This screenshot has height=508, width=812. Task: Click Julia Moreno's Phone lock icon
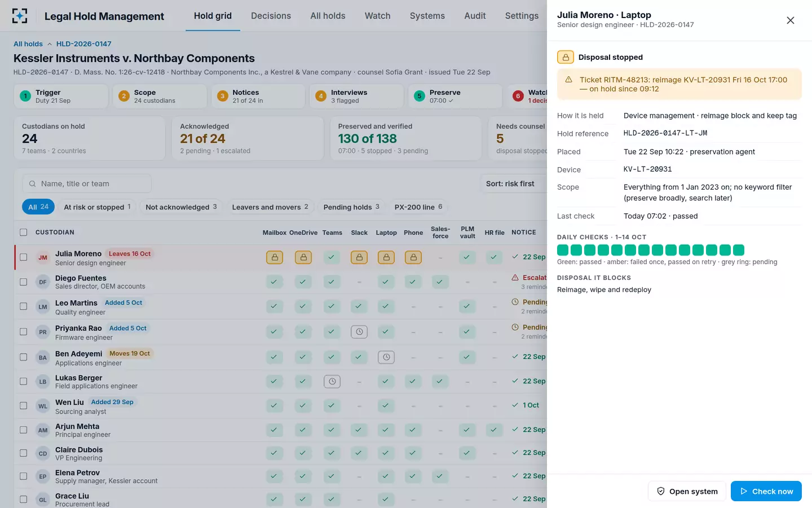click(x=413, y=257)
